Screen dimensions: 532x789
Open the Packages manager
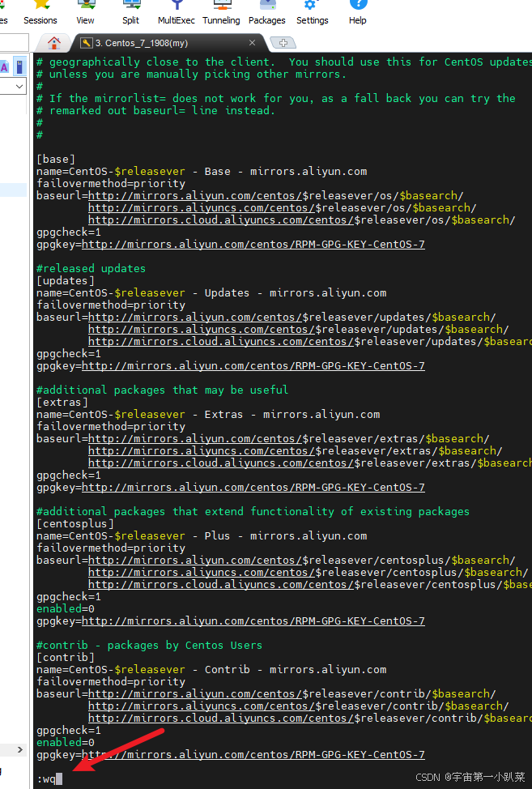[267, 13]
